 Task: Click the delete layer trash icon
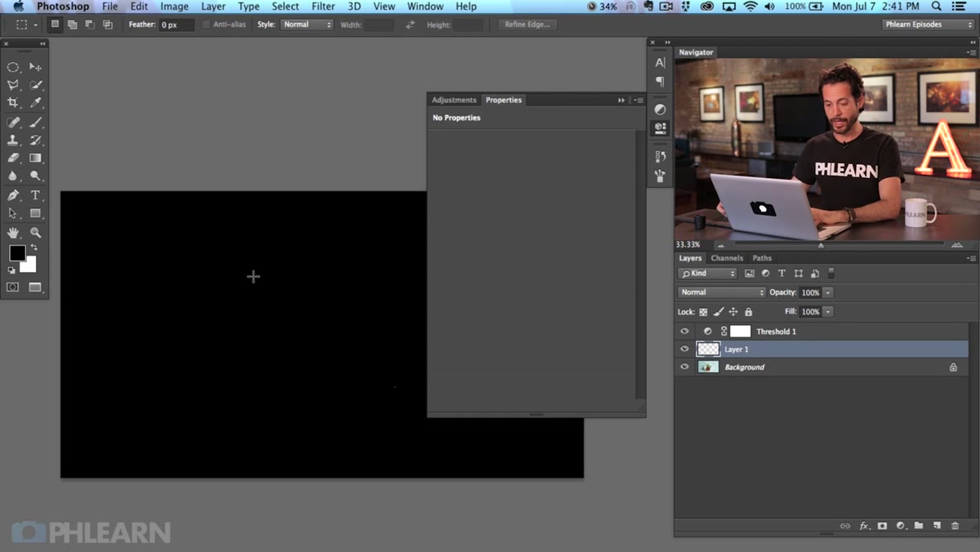pos(955,526)
